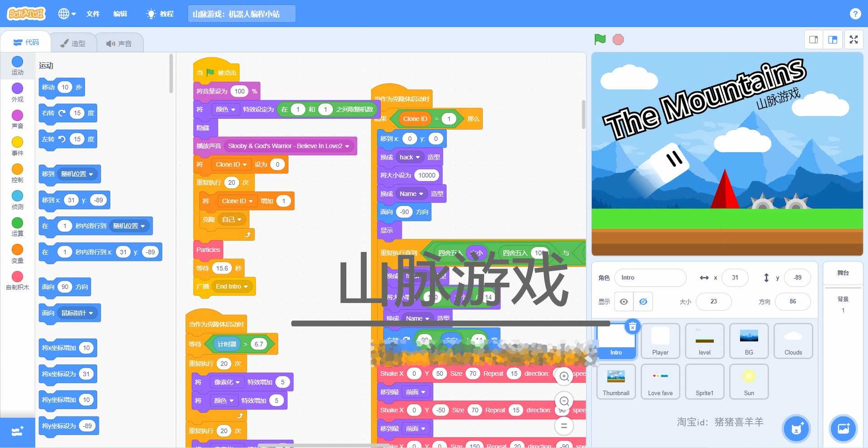Select the Thumbnail sprite
The width and height of the screenshot is (868, 448).
click(616, 382)
